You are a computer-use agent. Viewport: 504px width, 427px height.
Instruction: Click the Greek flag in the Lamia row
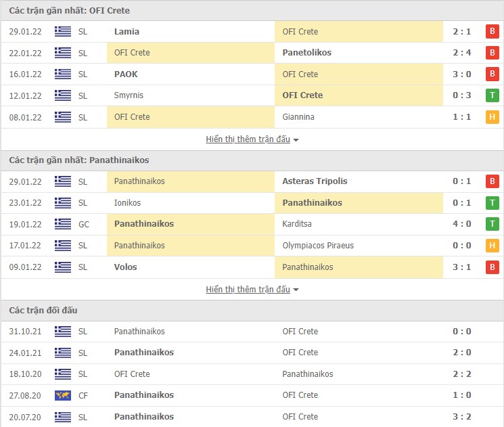(x=63, y=31)
